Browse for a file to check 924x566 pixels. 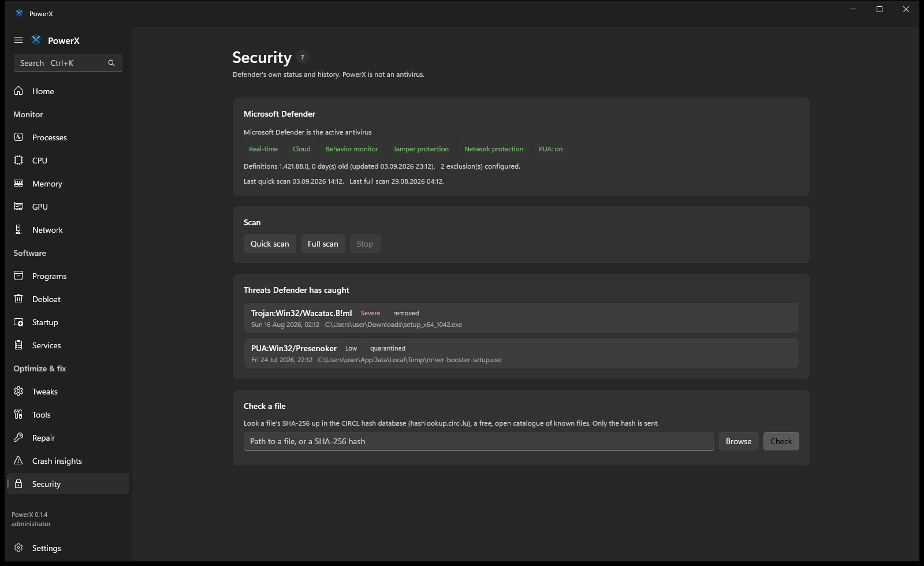739,441
